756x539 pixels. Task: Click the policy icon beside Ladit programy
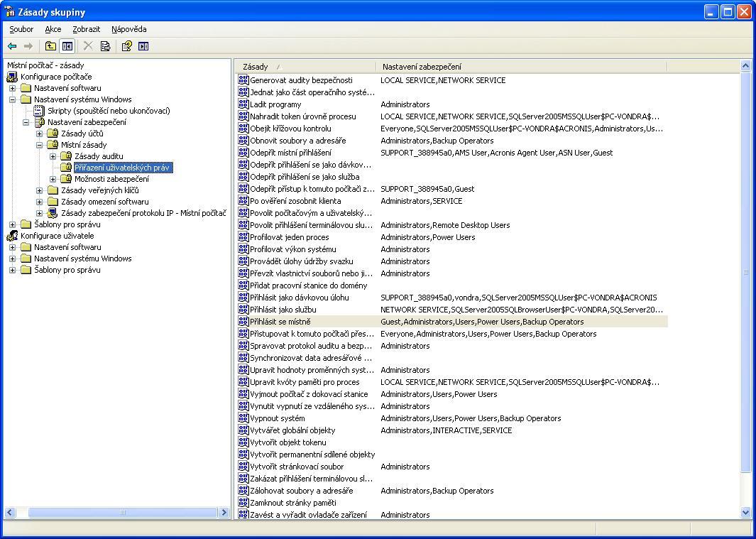(243, 104)
